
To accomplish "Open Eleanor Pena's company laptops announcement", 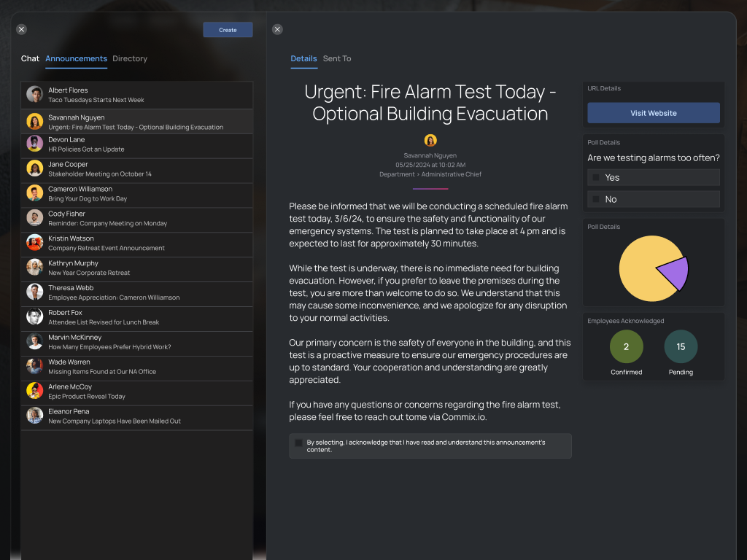I will point(137,416).
